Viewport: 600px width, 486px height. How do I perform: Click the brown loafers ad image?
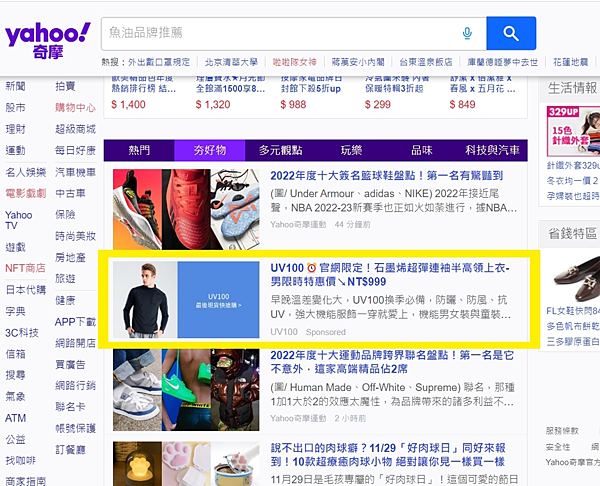(576, 279)
